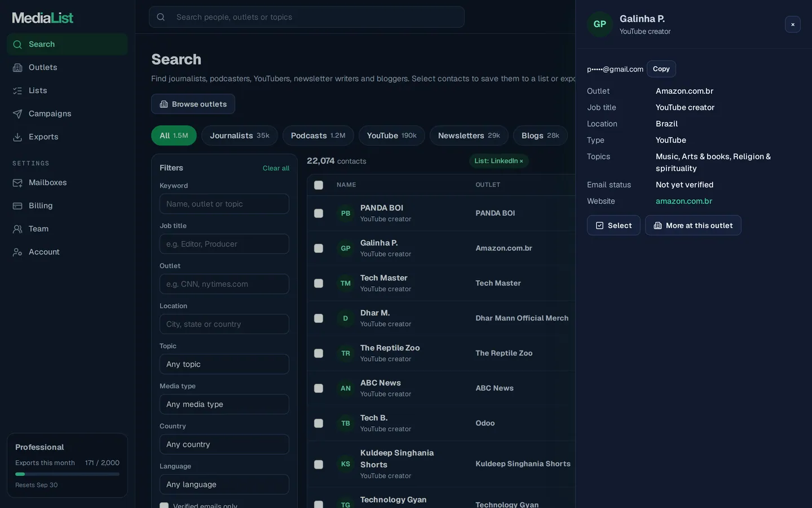Switch to the Journalists tab

click(240, 135)
